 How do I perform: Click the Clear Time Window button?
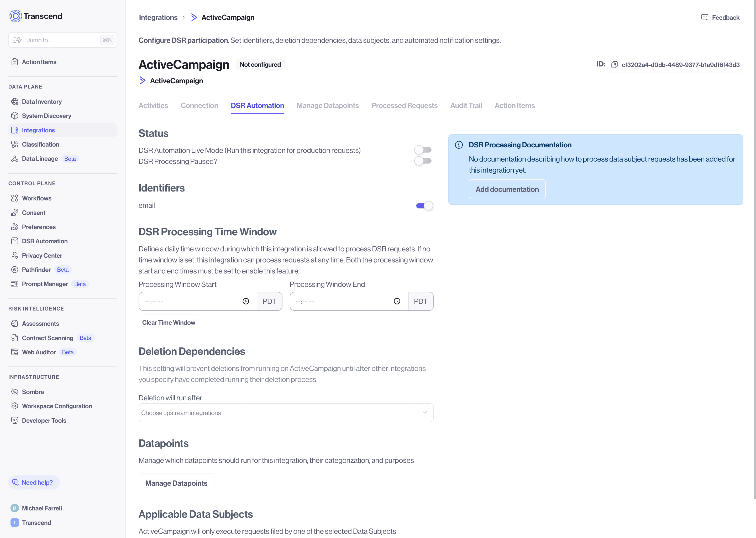[169, 322]
